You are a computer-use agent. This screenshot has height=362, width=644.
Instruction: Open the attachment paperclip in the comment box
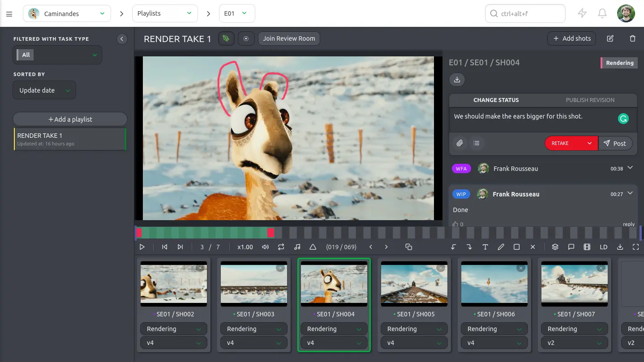(459, 143)
